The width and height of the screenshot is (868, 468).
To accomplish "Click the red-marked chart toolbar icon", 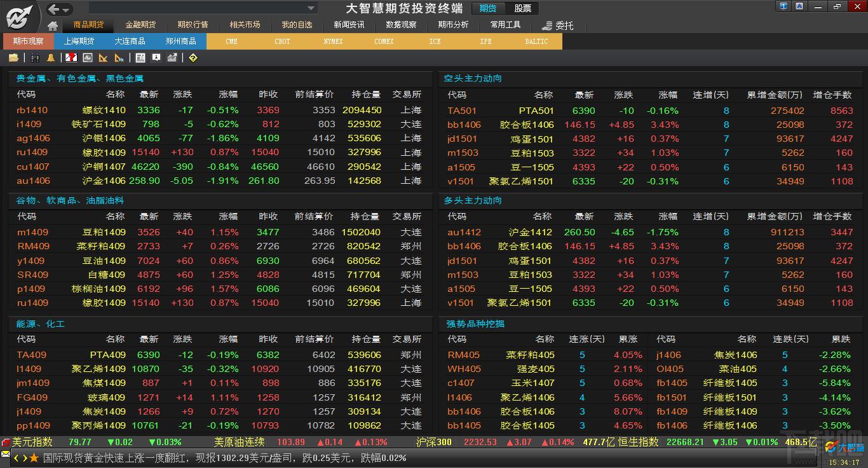I will (72, 58).
